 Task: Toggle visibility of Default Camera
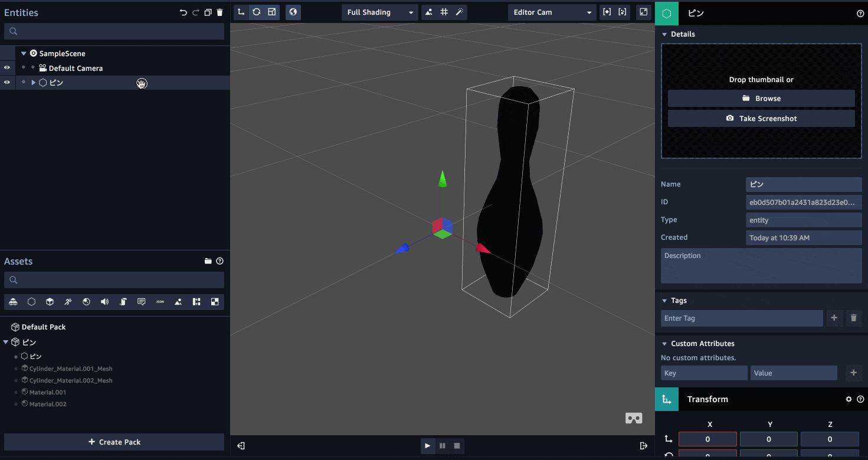pyautogui.click(x=7, y=68)
